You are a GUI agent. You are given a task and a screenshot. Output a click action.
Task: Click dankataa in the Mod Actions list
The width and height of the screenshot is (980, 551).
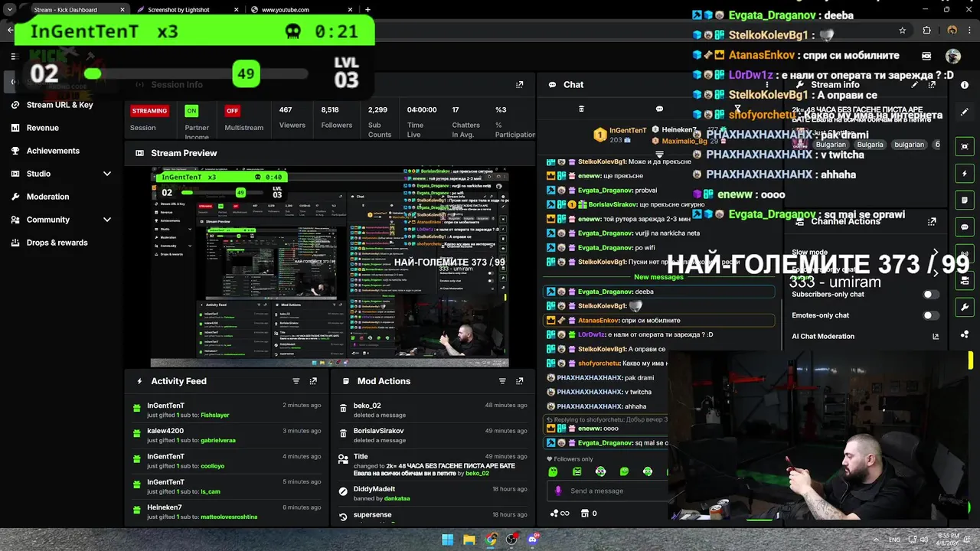(x=397, y=499)
